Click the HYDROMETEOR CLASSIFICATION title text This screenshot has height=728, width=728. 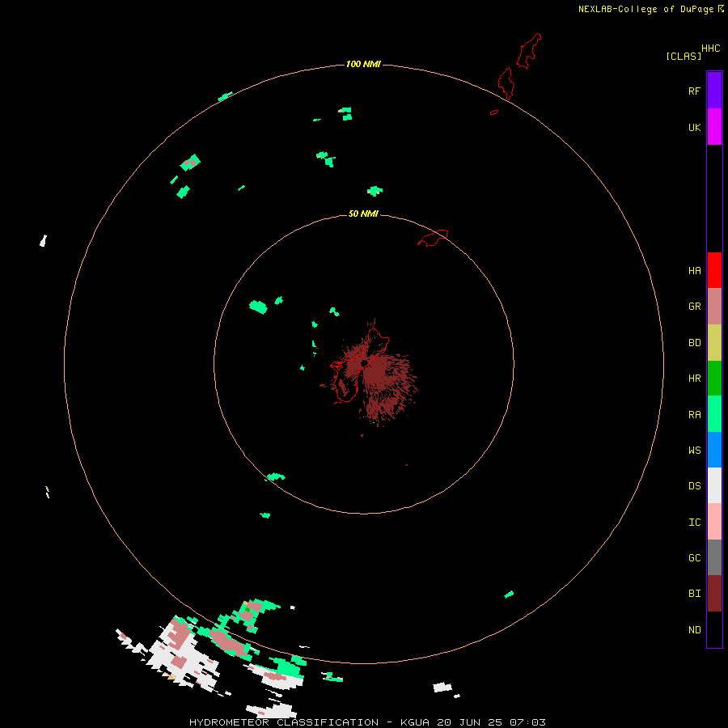point(284,722)
